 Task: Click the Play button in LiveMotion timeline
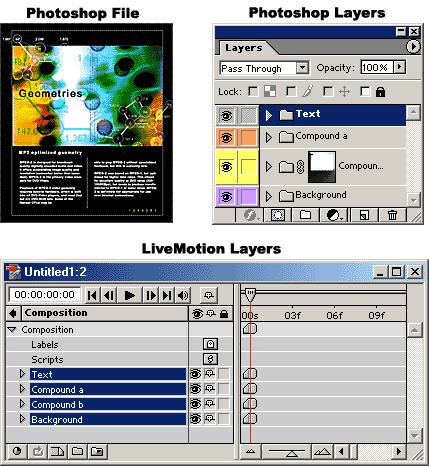tap(129, 295)
